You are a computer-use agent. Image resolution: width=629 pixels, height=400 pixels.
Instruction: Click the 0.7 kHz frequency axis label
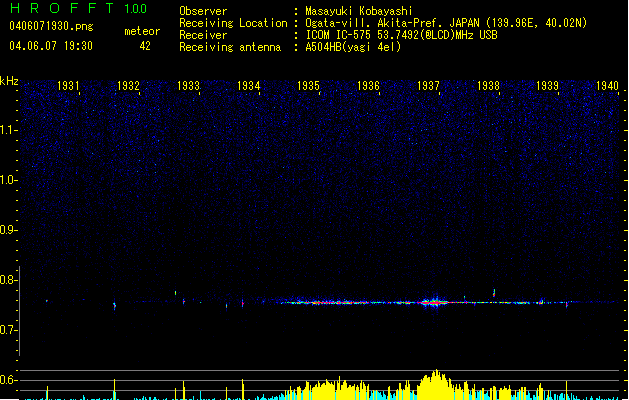point(9,330)
